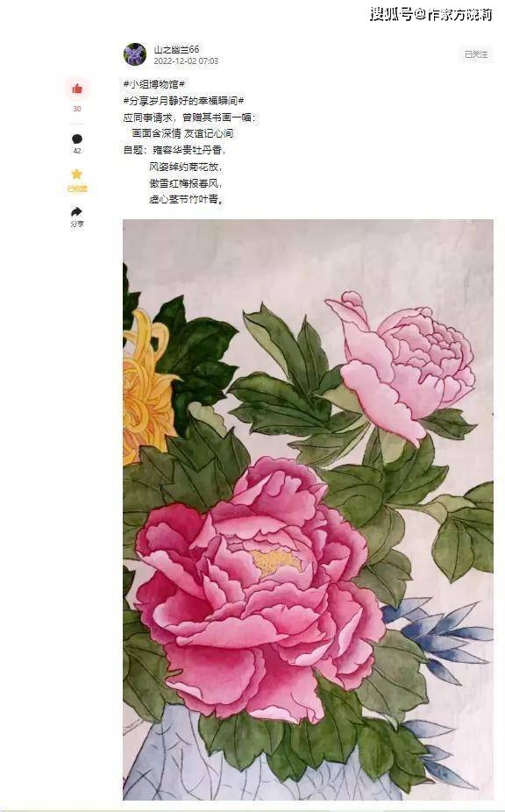The height and width of the screenshot is (812, 505).
Task: Click the yellow star favorite icon
Action: pyautogui.click(x=76, y=174)
